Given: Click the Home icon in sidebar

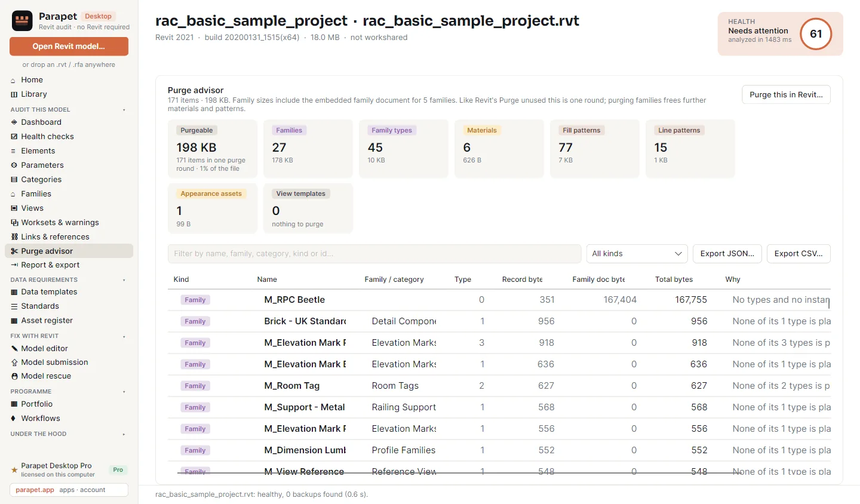Looking at the screenshot, I should click(x=14, y=80).
